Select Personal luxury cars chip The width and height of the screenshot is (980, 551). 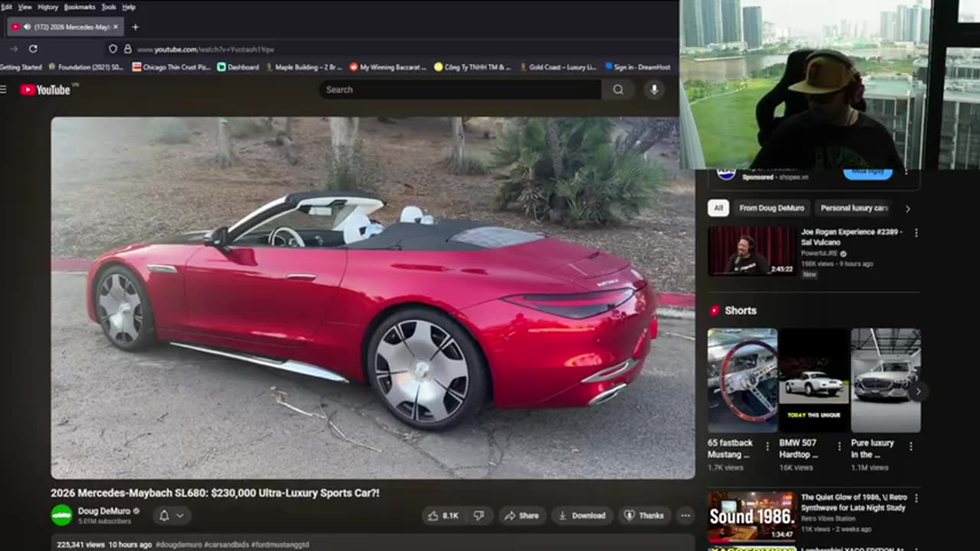(854, 208)
